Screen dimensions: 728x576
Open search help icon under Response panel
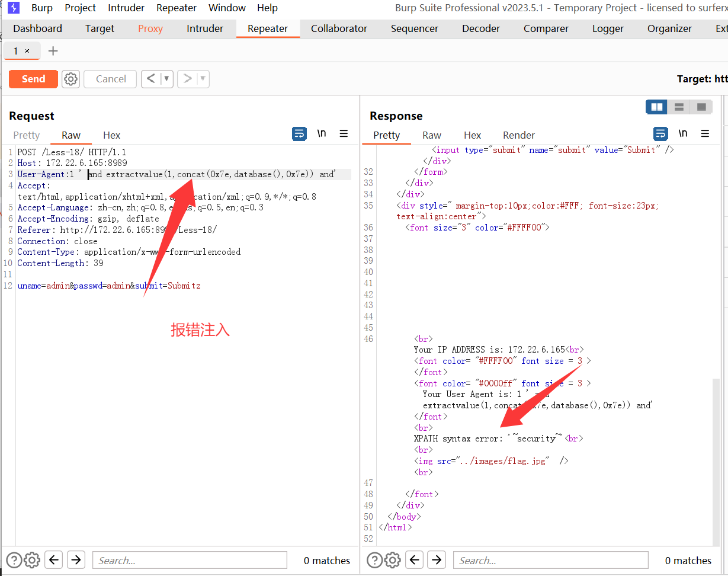375,560
